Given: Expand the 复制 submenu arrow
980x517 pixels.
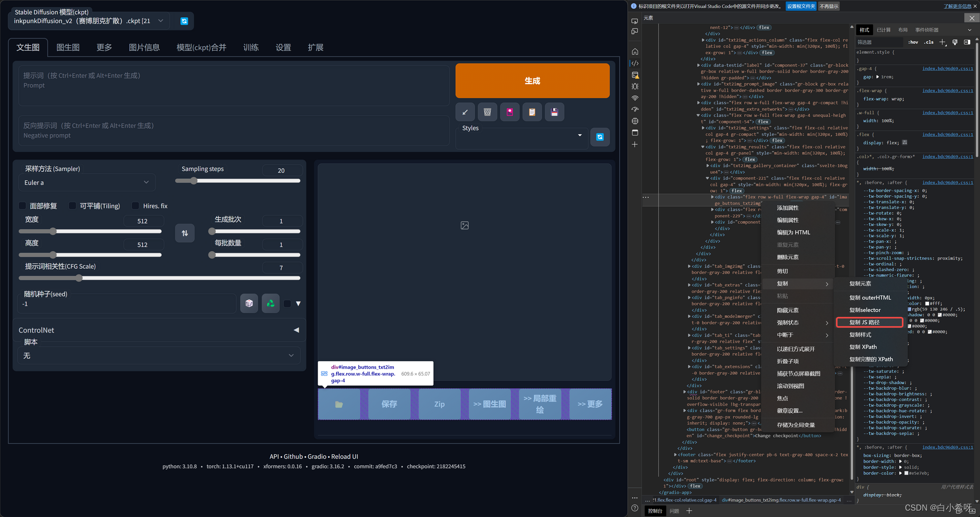Looking at the screenshot, I should click(827, 284).
